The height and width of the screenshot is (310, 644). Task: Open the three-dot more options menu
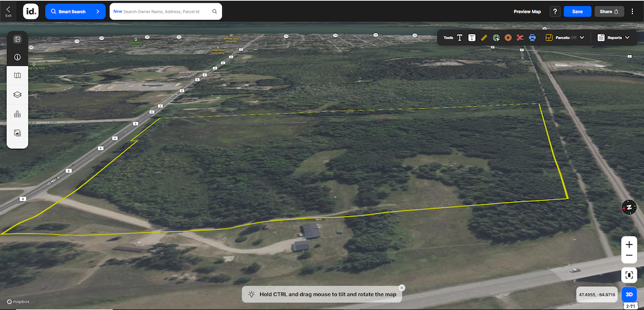(632, 12)
